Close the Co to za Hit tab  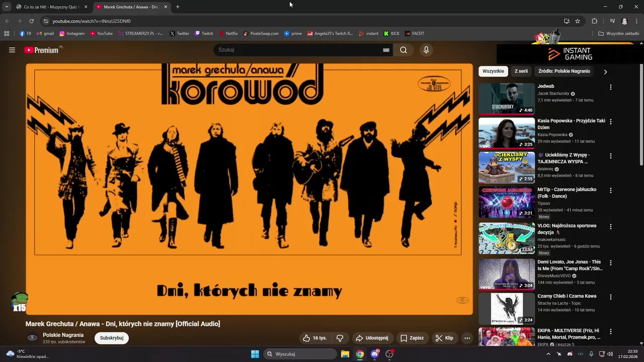[x=86, y=7]
